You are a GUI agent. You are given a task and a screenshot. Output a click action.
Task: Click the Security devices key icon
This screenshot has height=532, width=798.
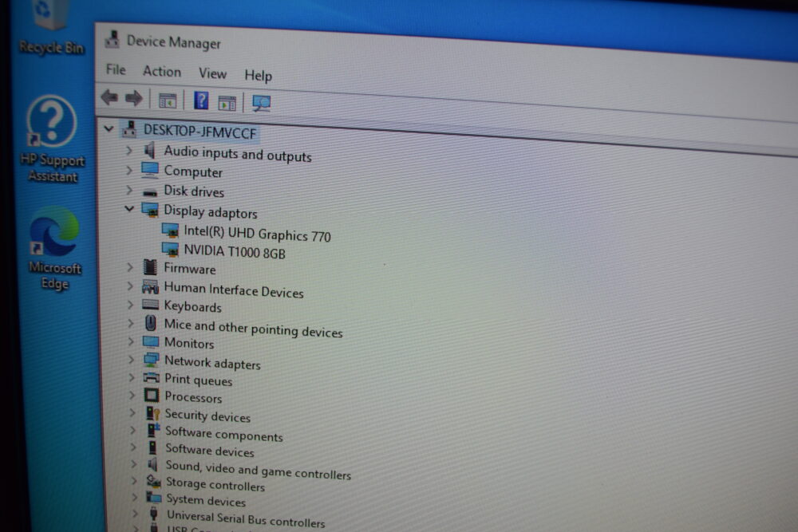(152, 413)
